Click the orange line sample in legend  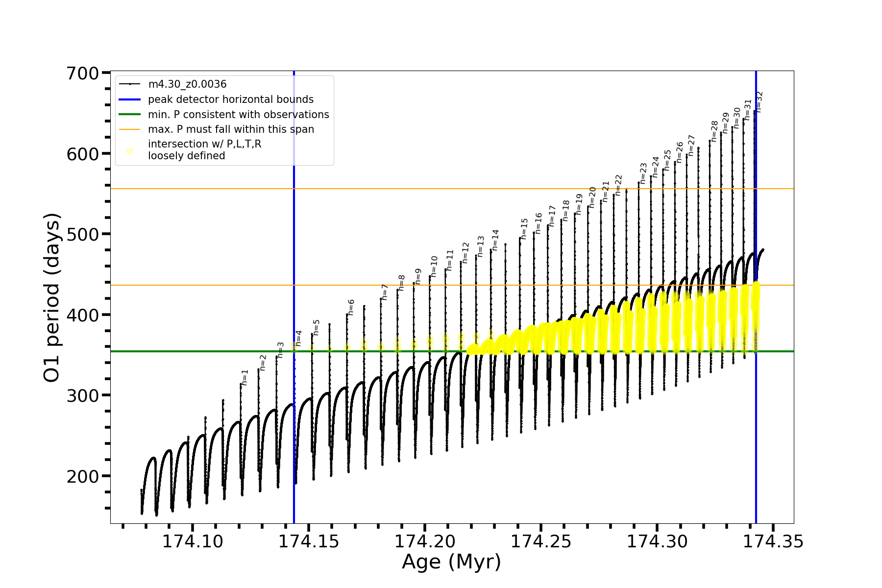click(x=130, y=129)
